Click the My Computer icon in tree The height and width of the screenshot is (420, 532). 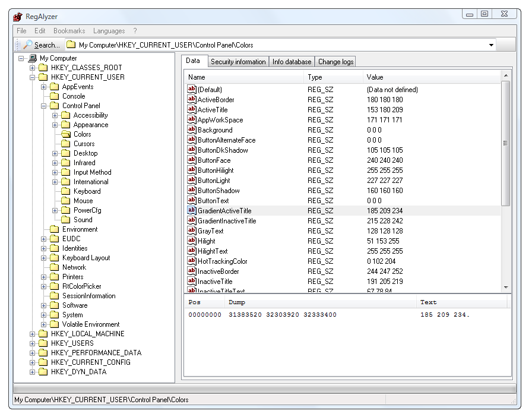(33, 58)
